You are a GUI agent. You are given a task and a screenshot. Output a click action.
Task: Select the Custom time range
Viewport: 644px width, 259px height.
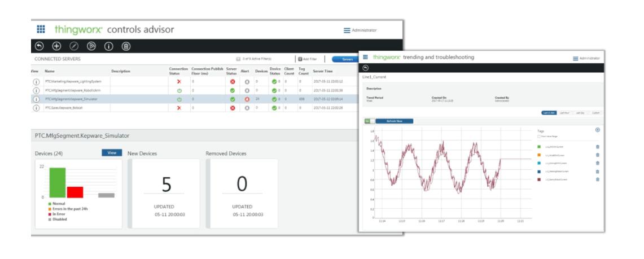point(595,112)
